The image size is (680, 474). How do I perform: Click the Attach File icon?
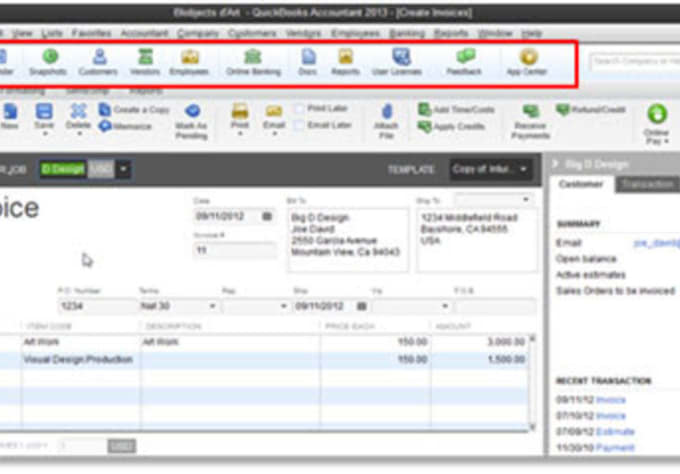[x=386, y=121]
